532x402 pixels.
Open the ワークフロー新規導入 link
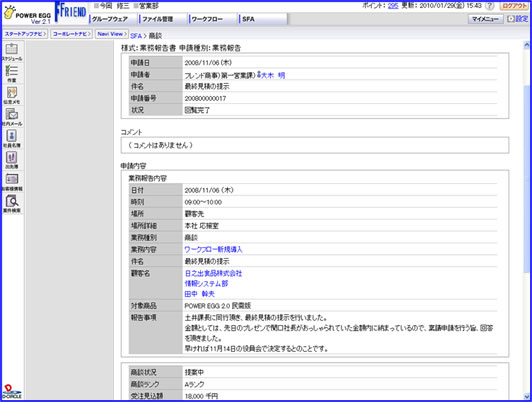click(213, 249)
